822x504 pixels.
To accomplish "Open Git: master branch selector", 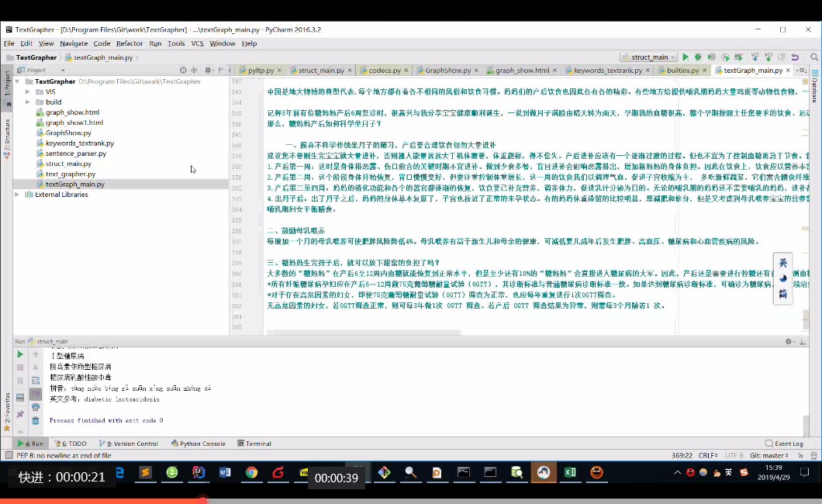I will click(x=769, y=455).
